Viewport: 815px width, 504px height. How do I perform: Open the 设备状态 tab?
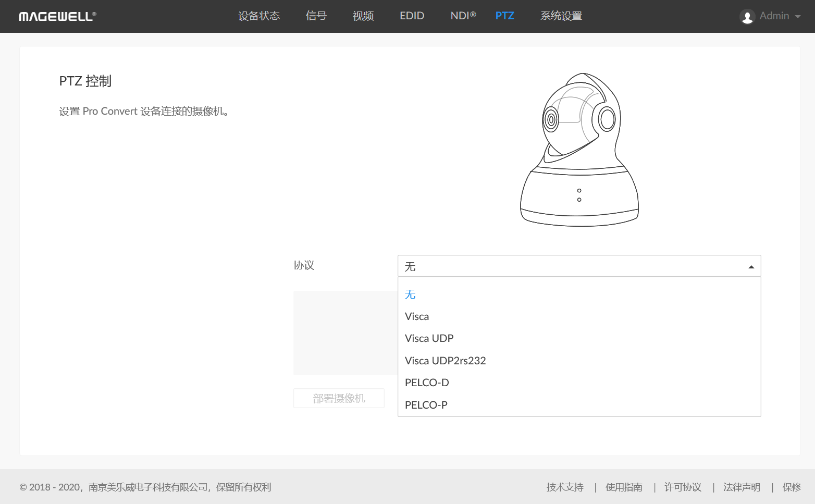[x=259, y=16]
